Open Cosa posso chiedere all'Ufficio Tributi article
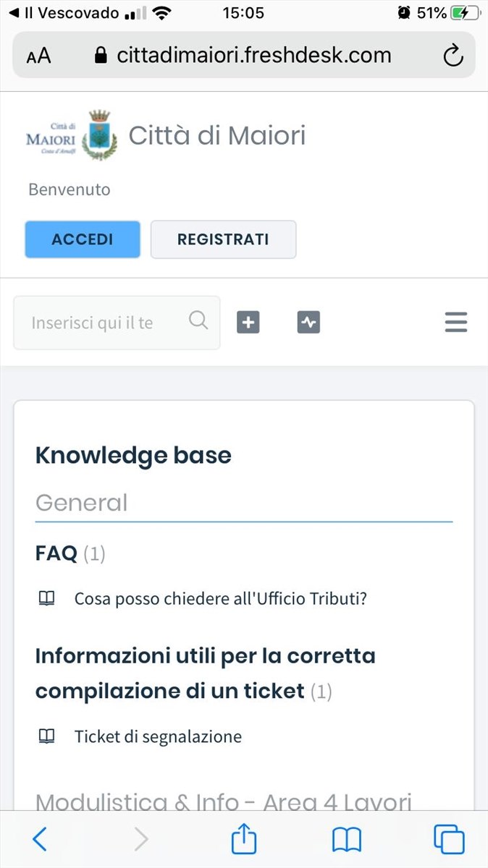 (x=221, y=599)
